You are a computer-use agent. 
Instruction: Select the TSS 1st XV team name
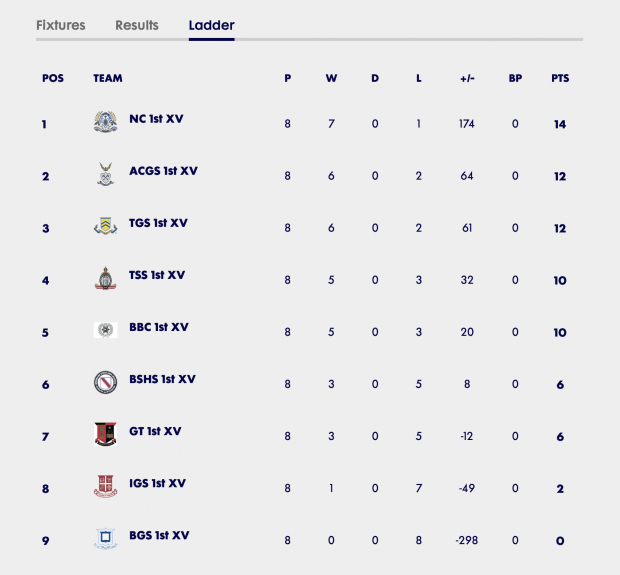click(x=157, y=275)
